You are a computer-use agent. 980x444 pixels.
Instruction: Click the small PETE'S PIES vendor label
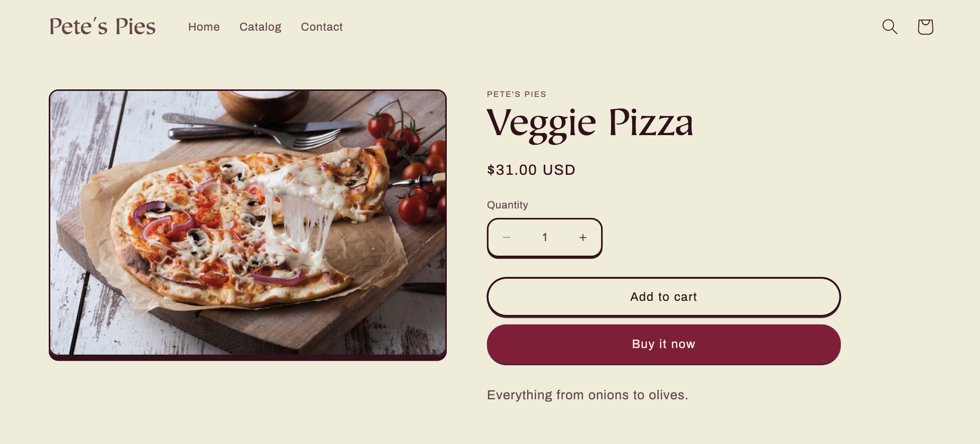516,94
